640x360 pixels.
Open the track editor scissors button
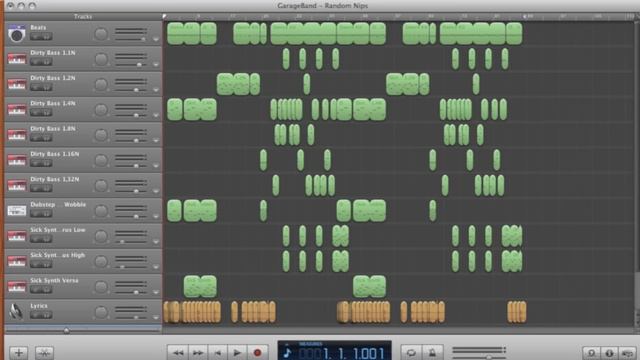[44, 352]
